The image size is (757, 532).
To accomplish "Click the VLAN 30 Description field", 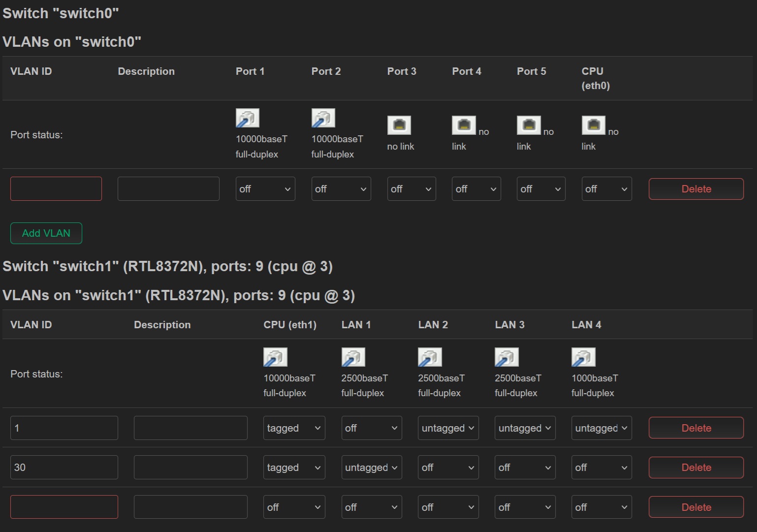I will coord(190,468).
